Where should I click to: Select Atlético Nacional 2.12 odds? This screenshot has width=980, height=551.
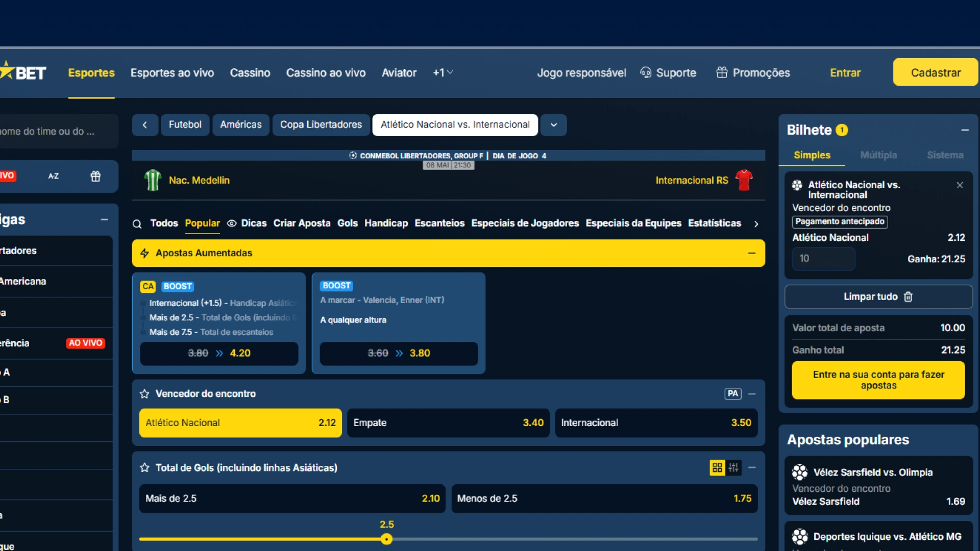click(240, 423)
